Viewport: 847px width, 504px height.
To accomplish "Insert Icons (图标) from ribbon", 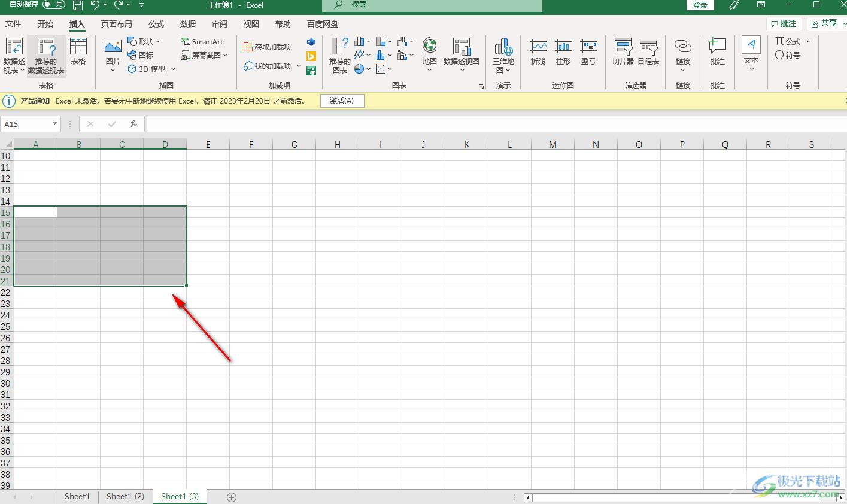I will 141,55.
